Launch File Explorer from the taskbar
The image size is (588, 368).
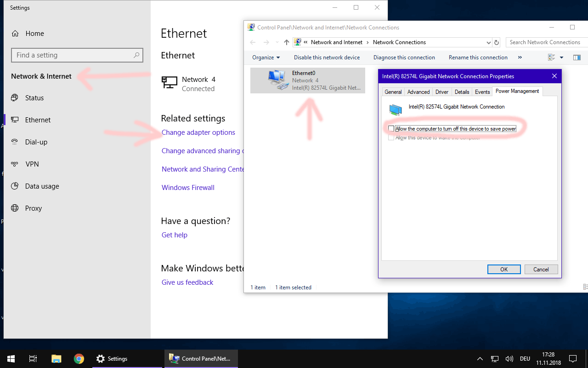[x=56, y=359]
